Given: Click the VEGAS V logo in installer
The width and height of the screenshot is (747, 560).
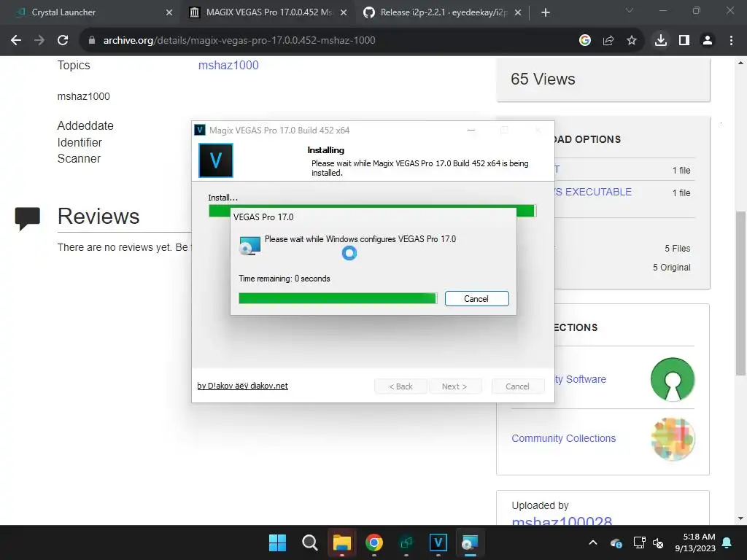Looking at the screenshot, I should coord(216,160).
